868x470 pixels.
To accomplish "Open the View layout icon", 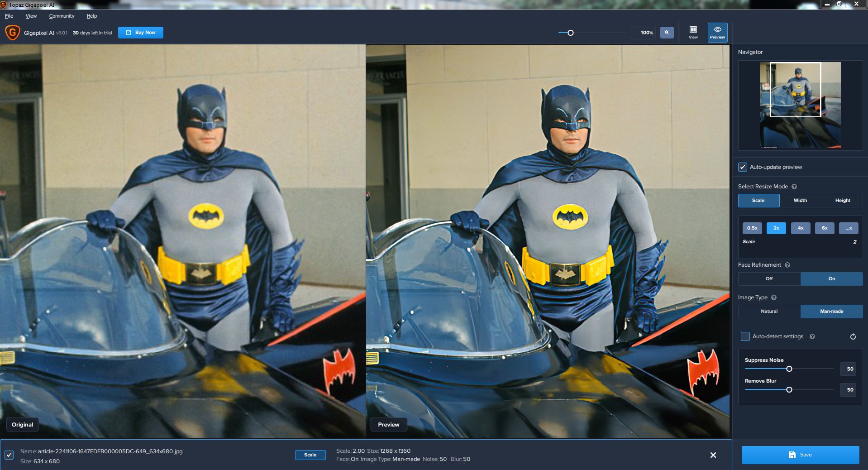I will tap(693, 33).
